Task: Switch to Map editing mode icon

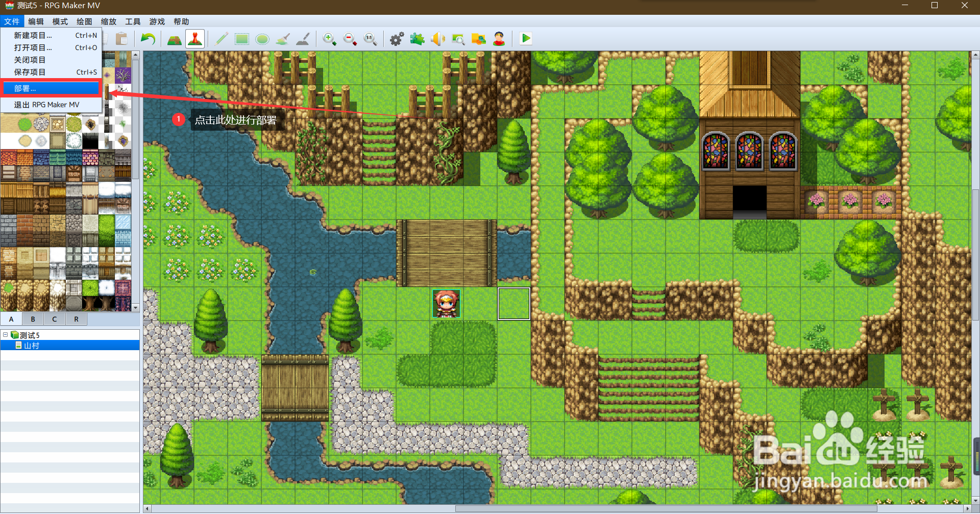Action: coord(175,39)
